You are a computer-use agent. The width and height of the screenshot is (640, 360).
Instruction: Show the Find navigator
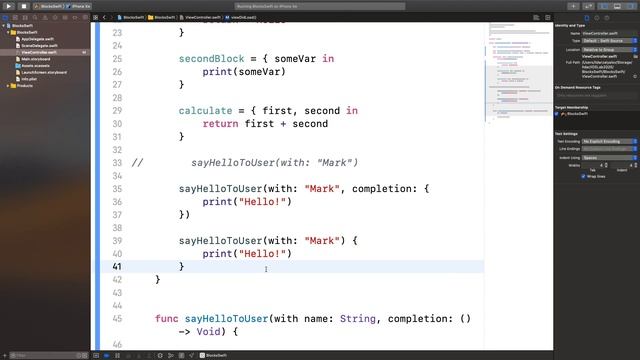click(35, 18)
